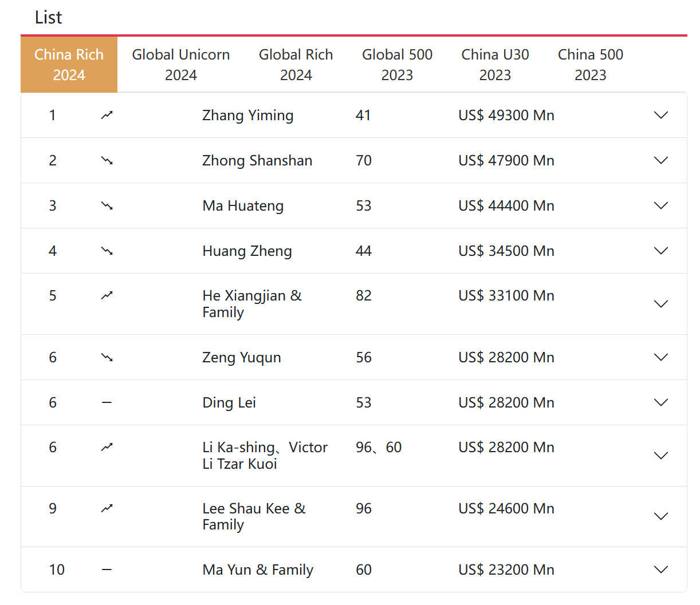The image size is (700, 605).
Task: Open the Global Rich 2024 tab
Action: [x=296, y=64]
